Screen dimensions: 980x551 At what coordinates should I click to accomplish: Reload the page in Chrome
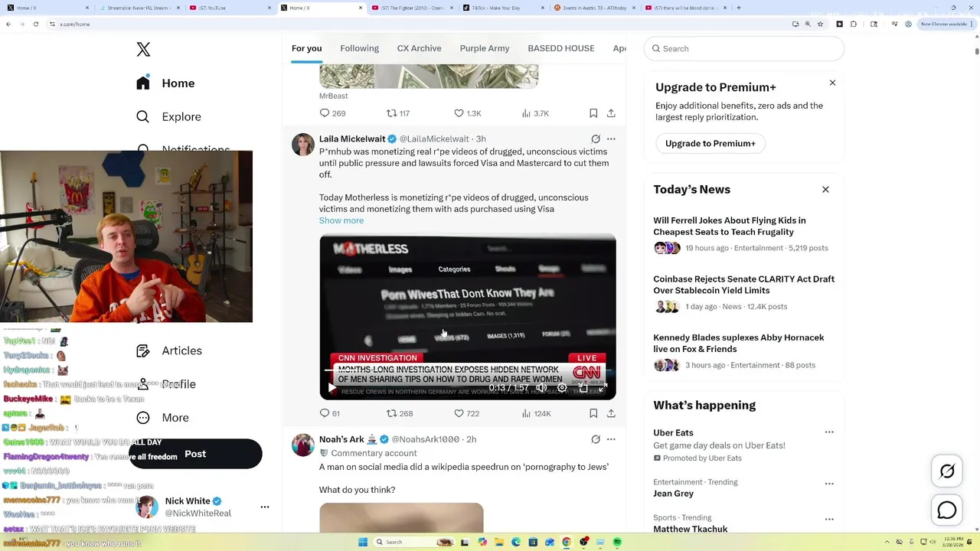35,24
